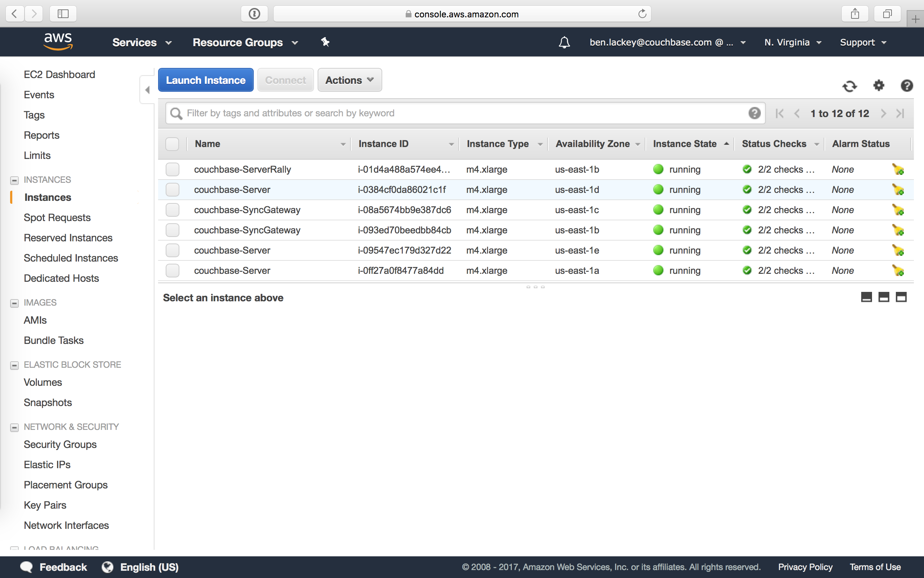The height and width of the screenshot is (578, 924).
Task: Open EC2 Dashboard in sidebar
Action: (59, 74)
